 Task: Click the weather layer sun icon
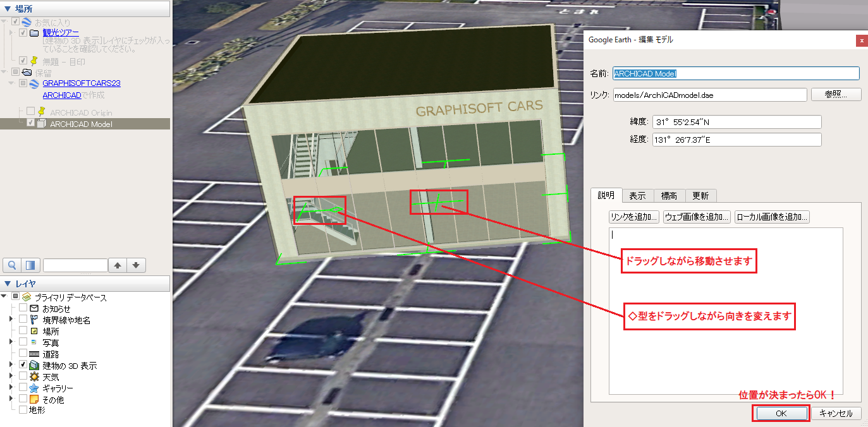point(34,377)
